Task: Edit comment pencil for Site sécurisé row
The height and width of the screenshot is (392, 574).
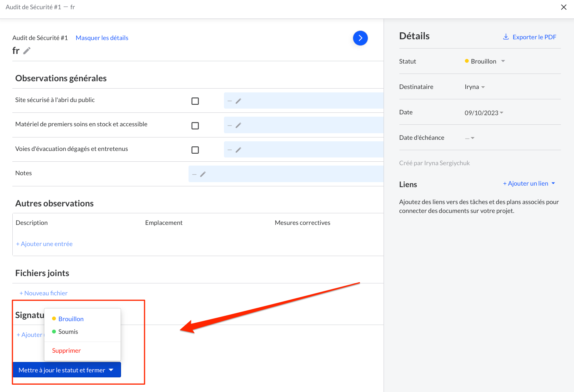Action: [x=238, y=101]
